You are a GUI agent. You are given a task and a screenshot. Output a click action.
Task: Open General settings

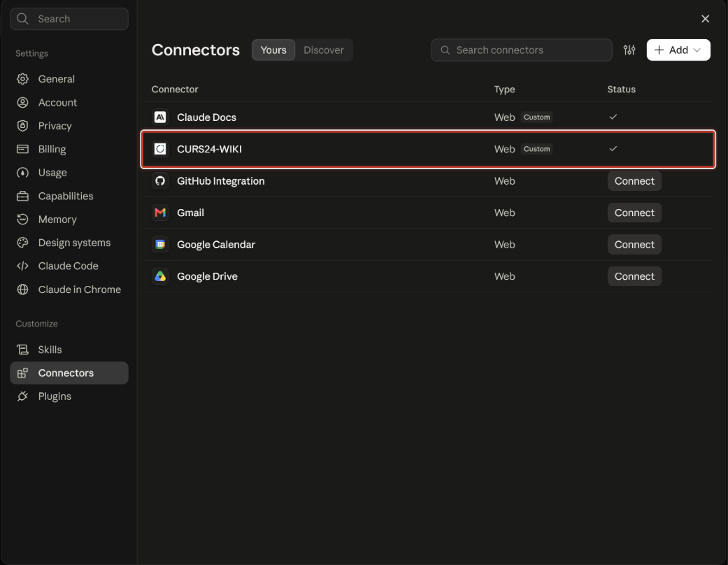(x=69, y=79)
